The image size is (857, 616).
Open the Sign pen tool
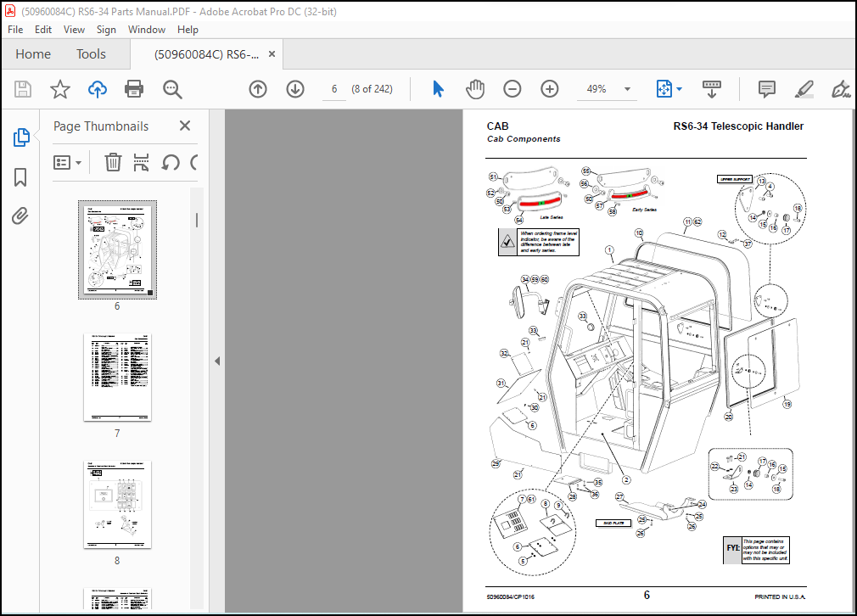coord(841,89)
